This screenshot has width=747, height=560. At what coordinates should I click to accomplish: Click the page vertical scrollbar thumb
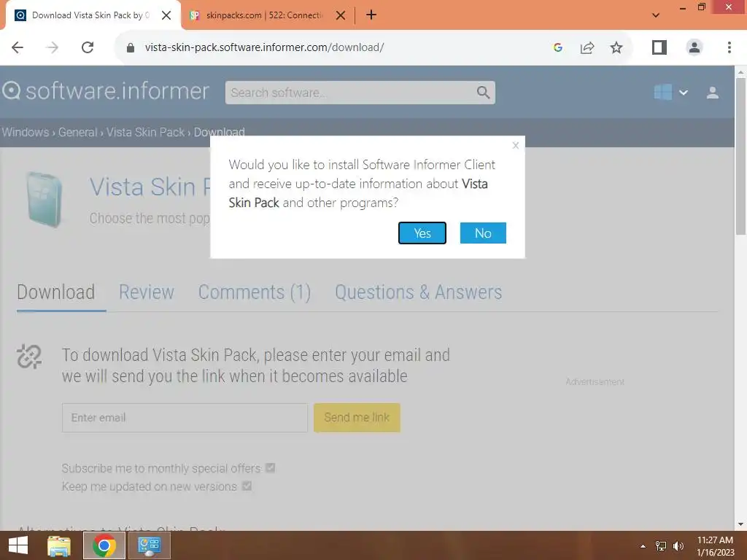coord(740,156)
